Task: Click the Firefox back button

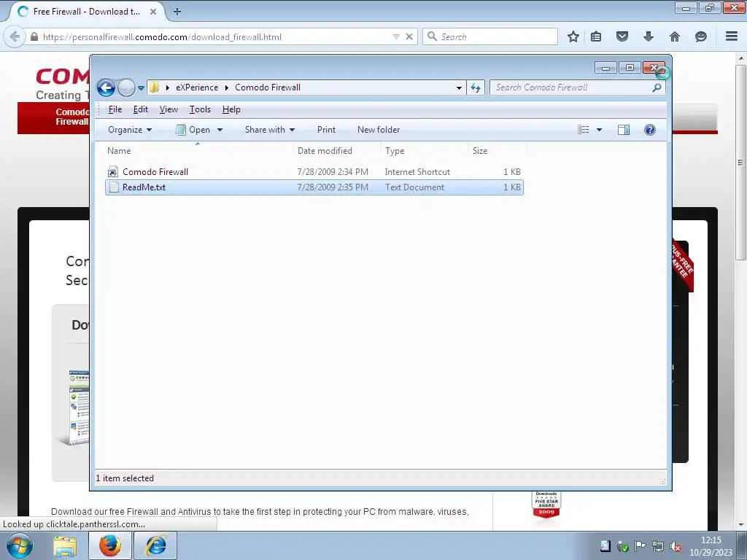Action: (15, 36)
